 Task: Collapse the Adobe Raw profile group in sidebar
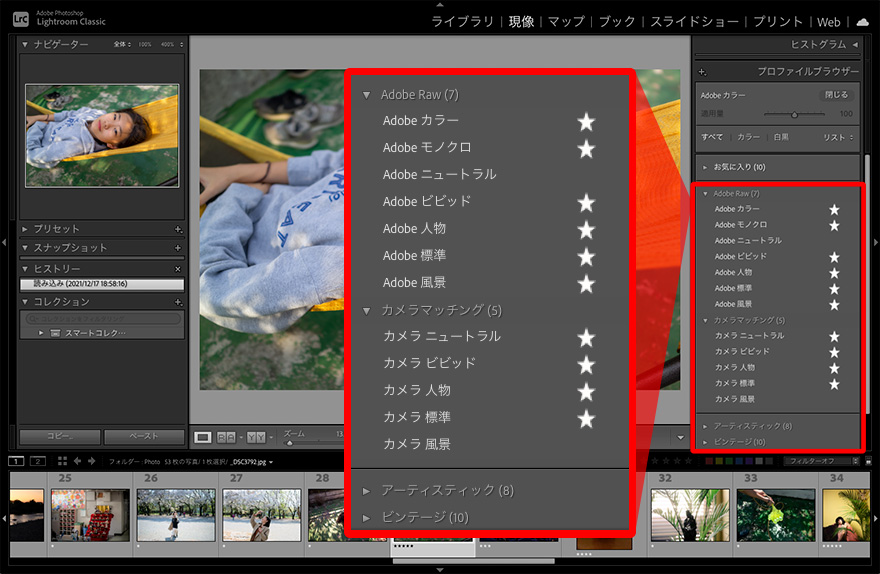(x=704, y=193)
